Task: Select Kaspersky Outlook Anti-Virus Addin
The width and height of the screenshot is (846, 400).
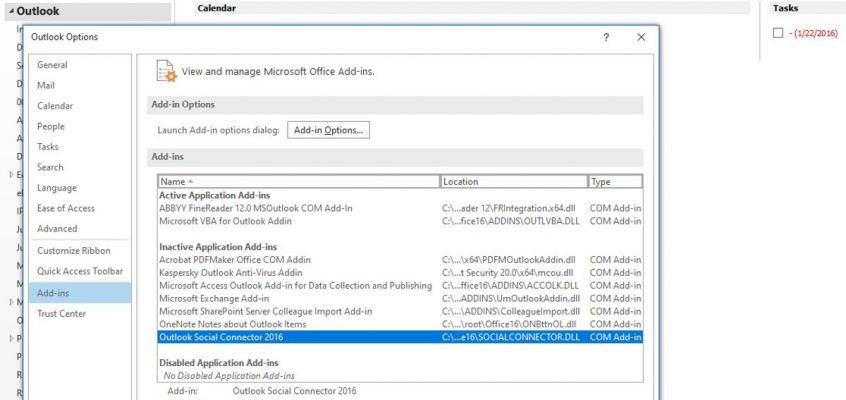Action: (400, 273)
